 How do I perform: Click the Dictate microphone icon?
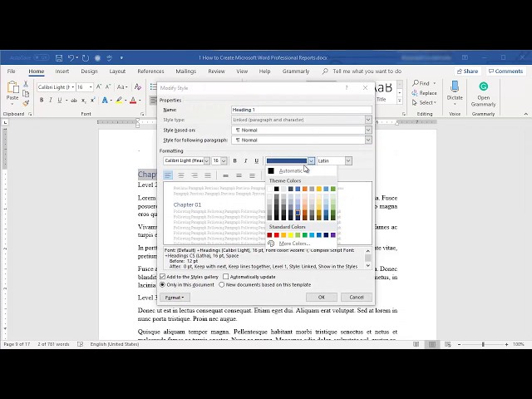pos(455,86)
